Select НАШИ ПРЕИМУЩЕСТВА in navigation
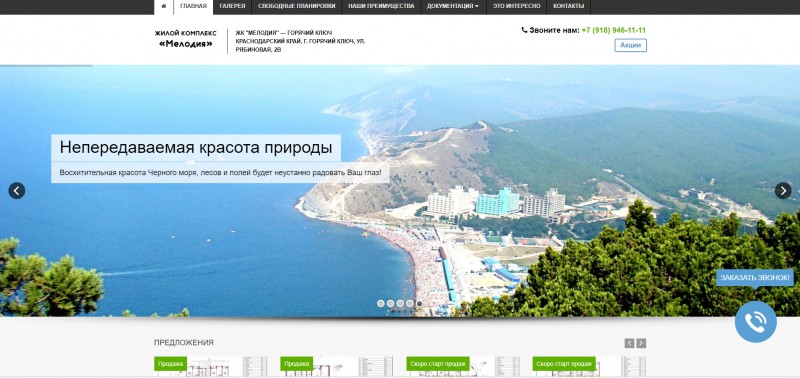Image resolution: width=800 pixels, height=378 pixels. (381, 7)
